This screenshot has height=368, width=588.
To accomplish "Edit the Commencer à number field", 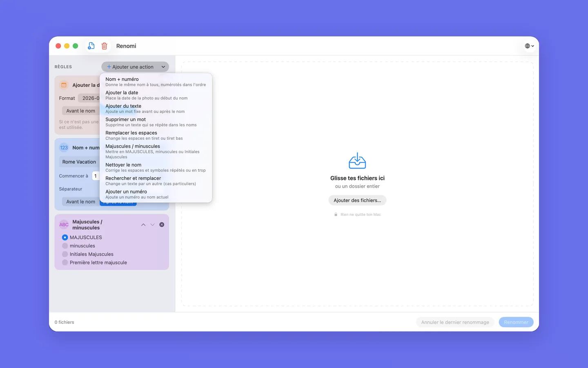I will 96,176.
